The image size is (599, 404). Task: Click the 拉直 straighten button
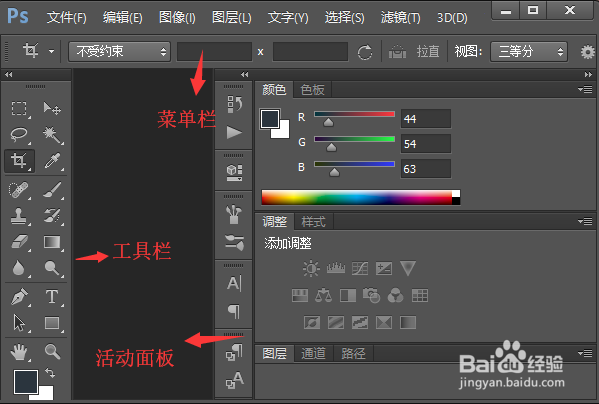click(428, 51)
